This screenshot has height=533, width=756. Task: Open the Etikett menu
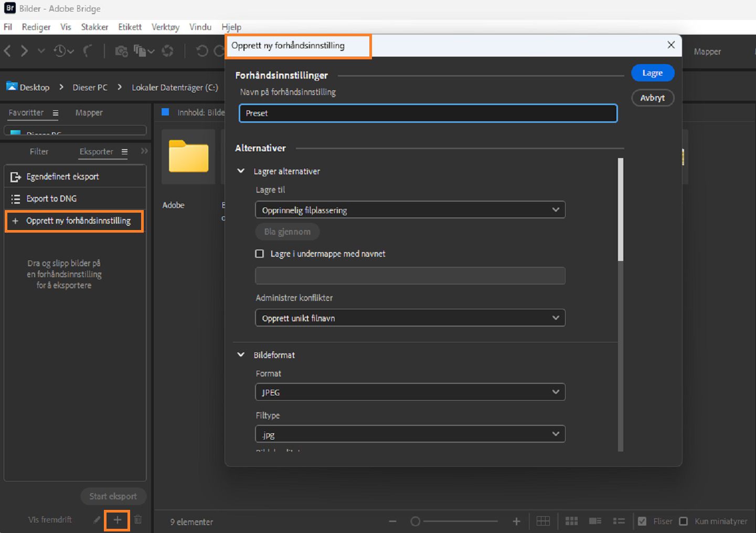click(x=130, y=27)
